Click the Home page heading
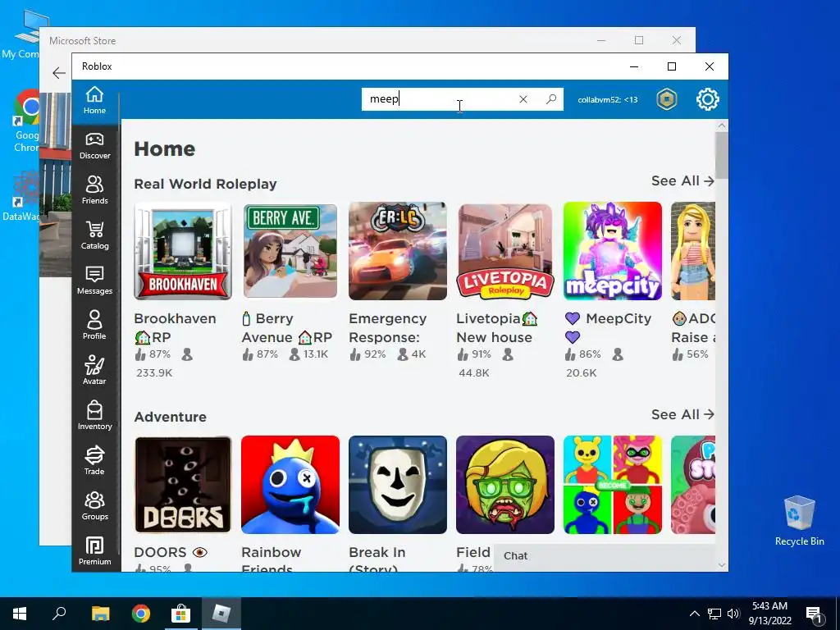 click(x=164, y=149)
